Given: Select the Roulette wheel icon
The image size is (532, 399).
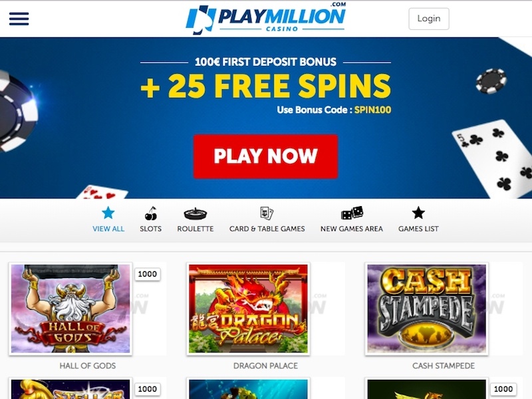Looking at the screenshot, I should pos(196,213).
